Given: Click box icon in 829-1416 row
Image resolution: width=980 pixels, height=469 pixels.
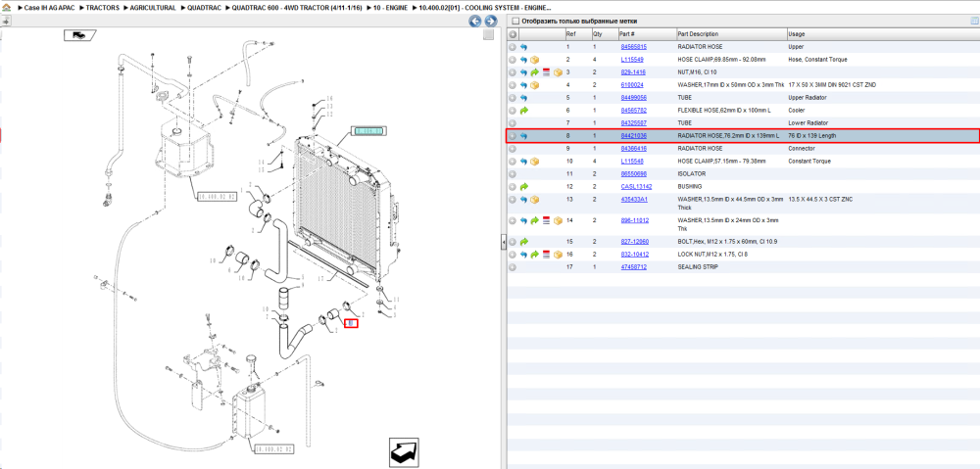Looking at the screenshot, I should (558, 72).
